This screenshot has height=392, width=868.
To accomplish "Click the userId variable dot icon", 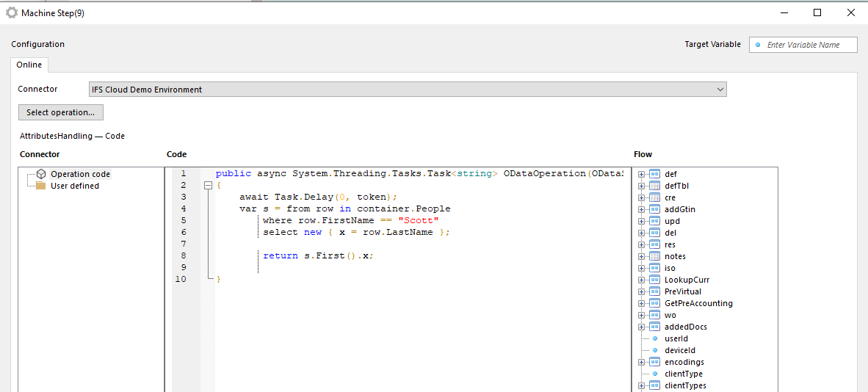I will 655,338.
